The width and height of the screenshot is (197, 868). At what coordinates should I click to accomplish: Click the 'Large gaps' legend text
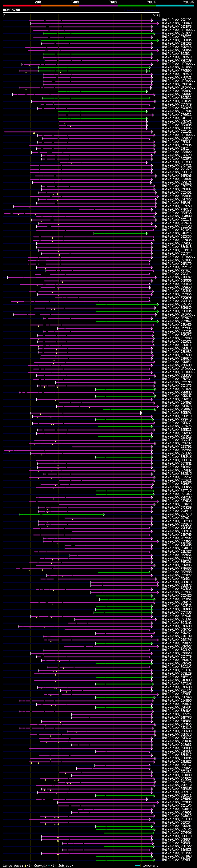tap(13, 865)
